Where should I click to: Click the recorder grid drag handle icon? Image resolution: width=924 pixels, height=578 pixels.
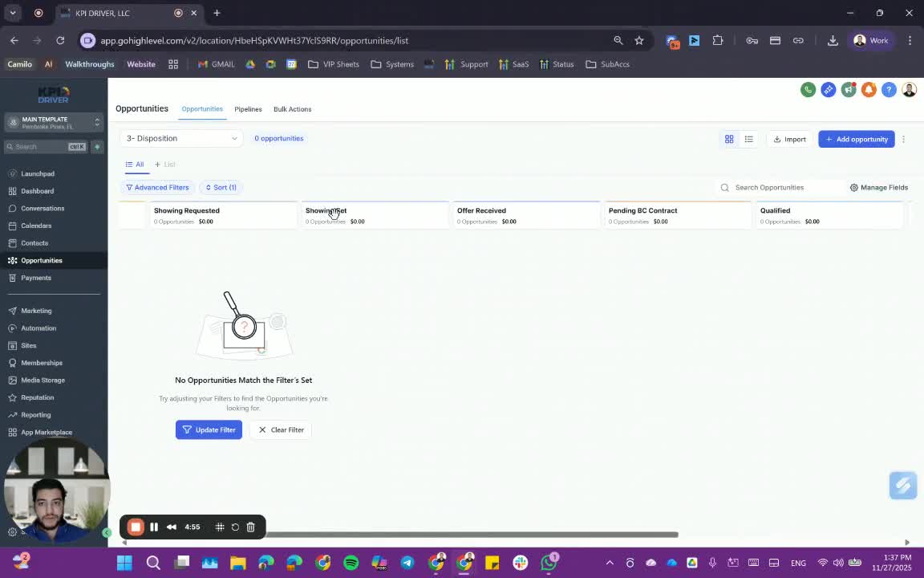220,527
